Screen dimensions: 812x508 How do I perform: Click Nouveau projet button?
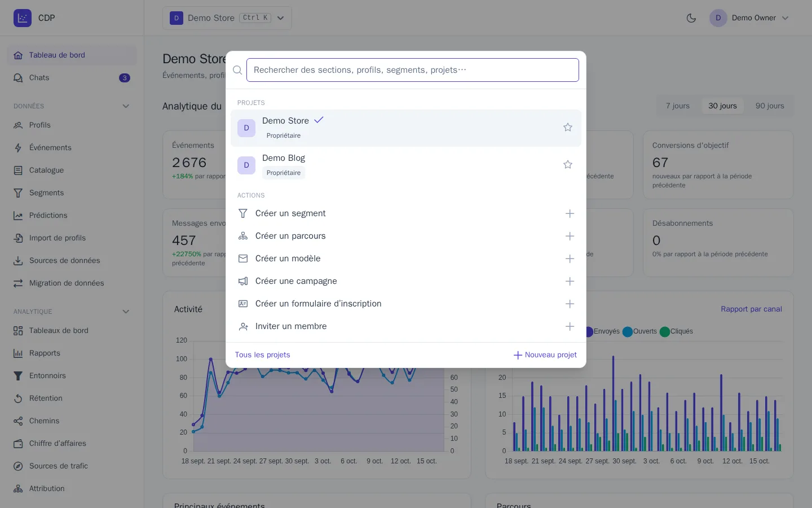click(545, 355)
